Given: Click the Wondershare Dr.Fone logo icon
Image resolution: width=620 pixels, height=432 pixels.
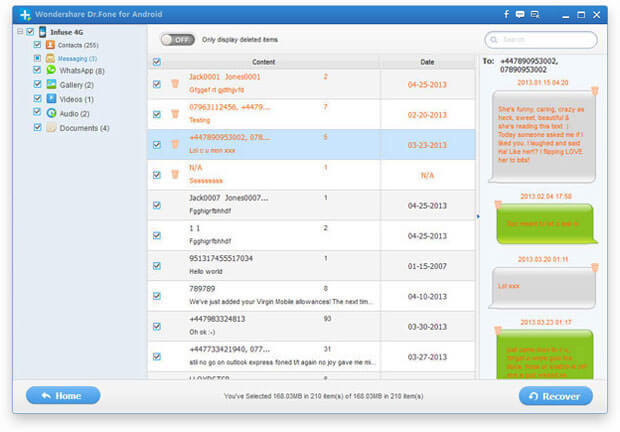Looking at the screenshot, I should [25, 15].
